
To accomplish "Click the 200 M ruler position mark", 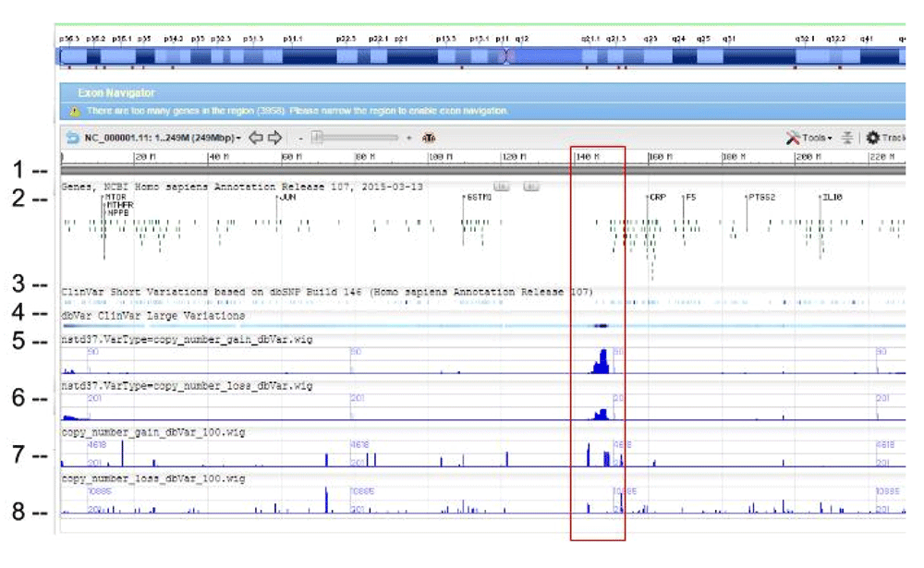I will 808,157.
